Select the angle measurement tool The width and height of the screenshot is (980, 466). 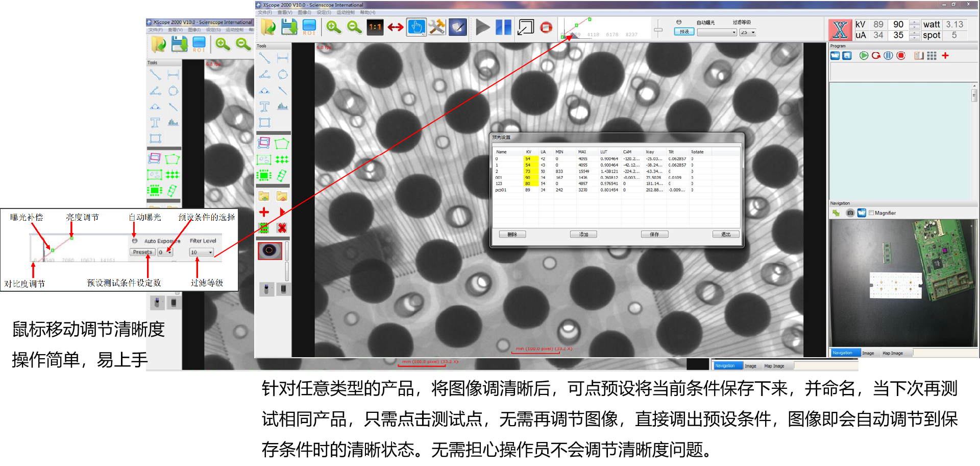pyautogui.click(x=264, y=75)
